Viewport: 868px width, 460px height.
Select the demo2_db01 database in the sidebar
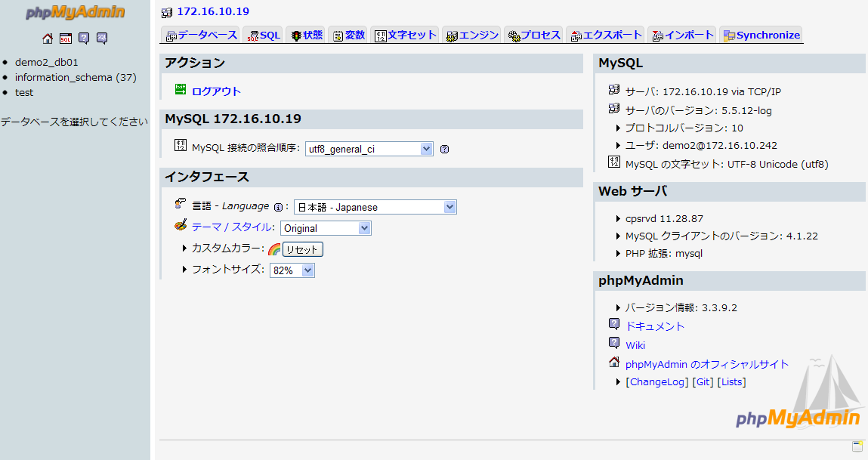point(46,62)
